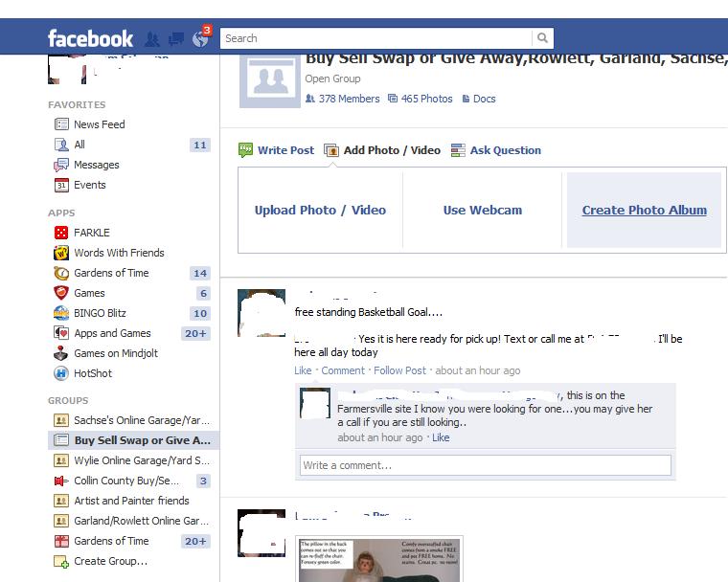The image size is (728, 582).
Task: Click the News Feed icon
Action: tap(61, 124)
